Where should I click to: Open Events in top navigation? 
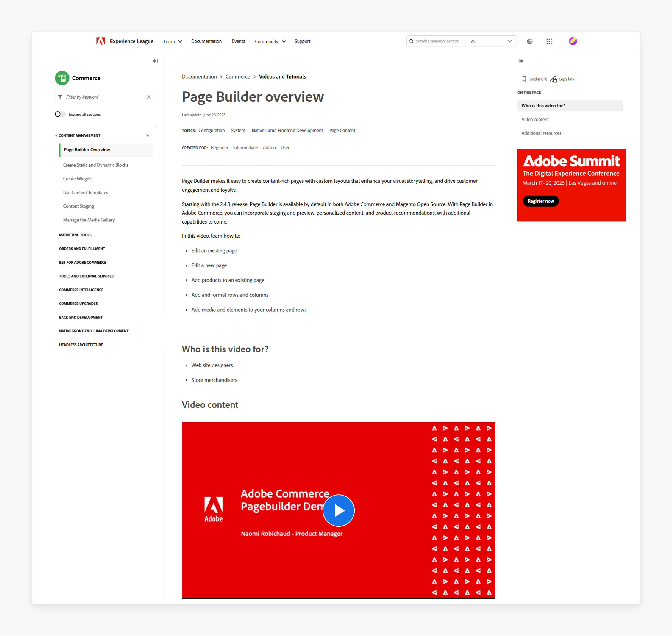coord(238,41)
